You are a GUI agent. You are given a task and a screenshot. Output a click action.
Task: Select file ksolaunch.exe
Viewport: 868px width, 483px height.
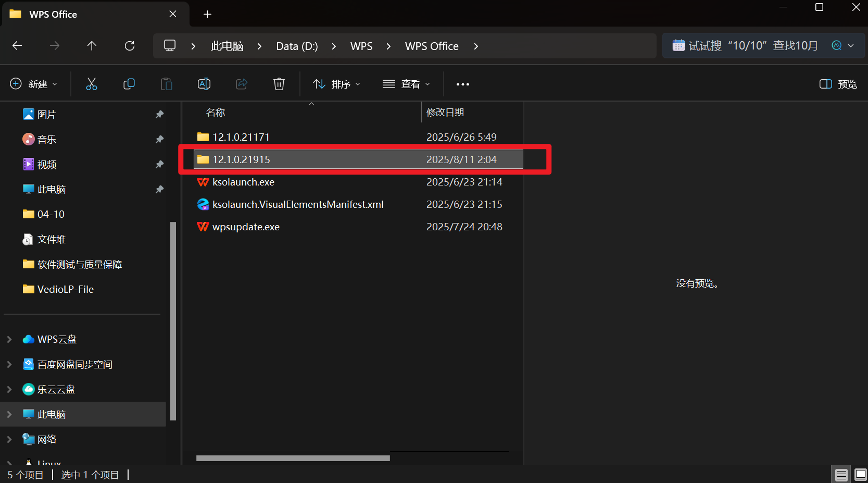pyautogui.click(x=358, y=182)
